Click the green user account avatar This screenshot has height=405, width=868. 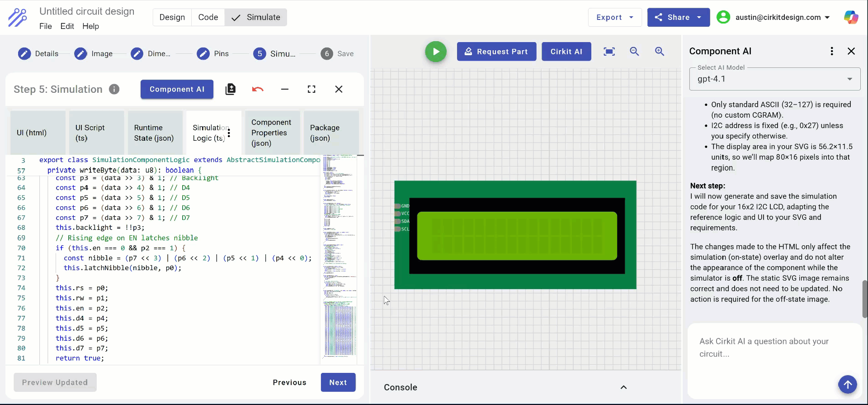pos(723,17)
